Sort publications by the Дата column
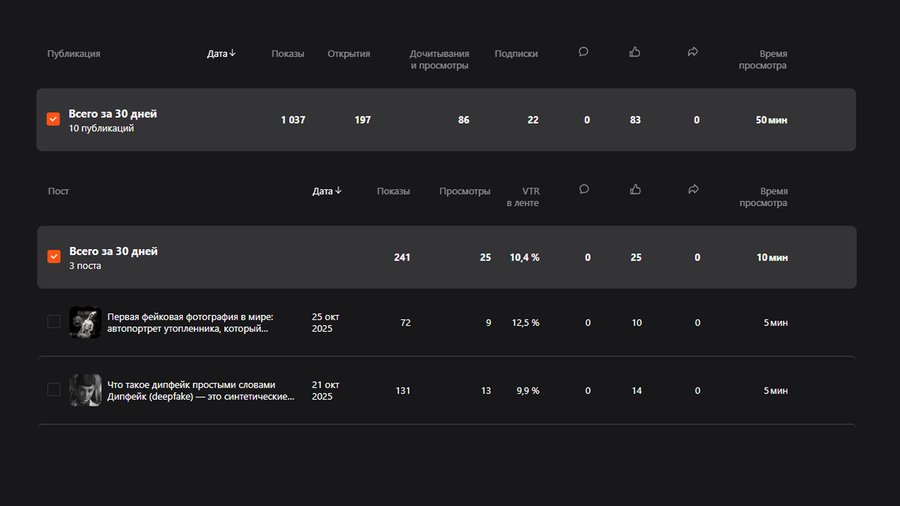This screenshot has height=506, width=900. pyautogui.click(x=221, y=54)
